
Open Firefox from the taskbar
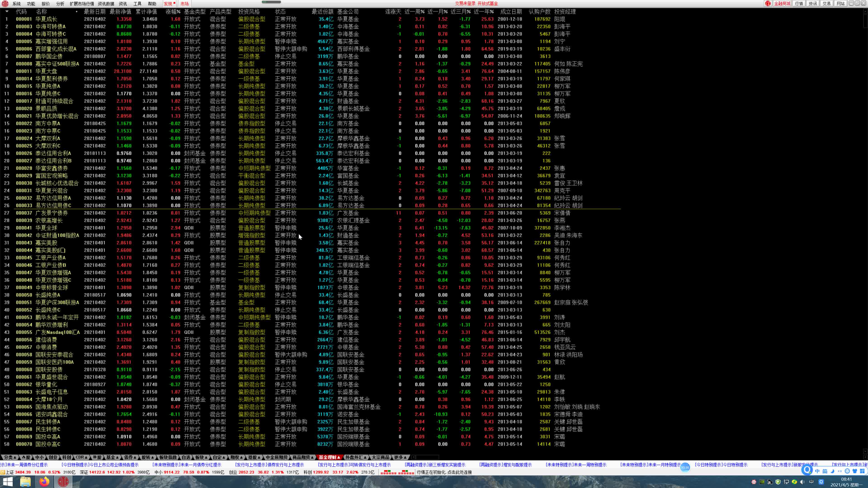click(x=44, y=482)
